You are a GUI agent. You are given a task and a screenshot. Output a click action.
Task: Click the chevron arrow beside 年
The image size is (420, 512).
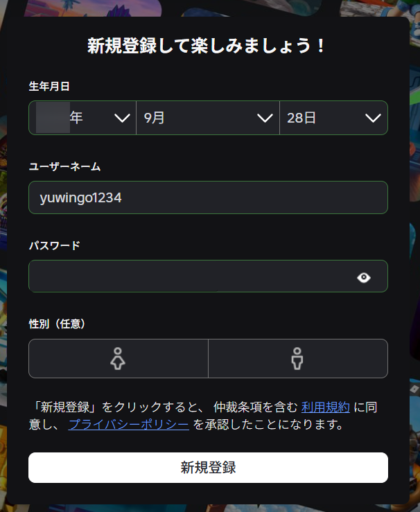(x=122, y=118)
